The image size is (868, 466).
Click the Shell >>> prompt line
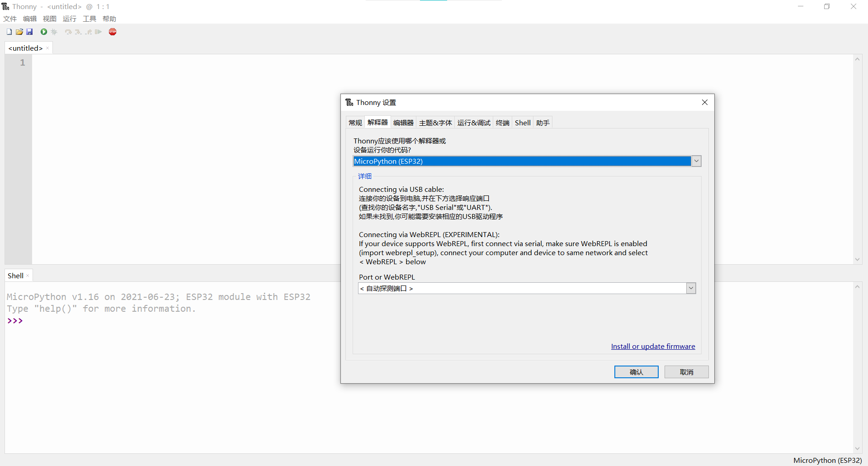click(x=15, y=321)
